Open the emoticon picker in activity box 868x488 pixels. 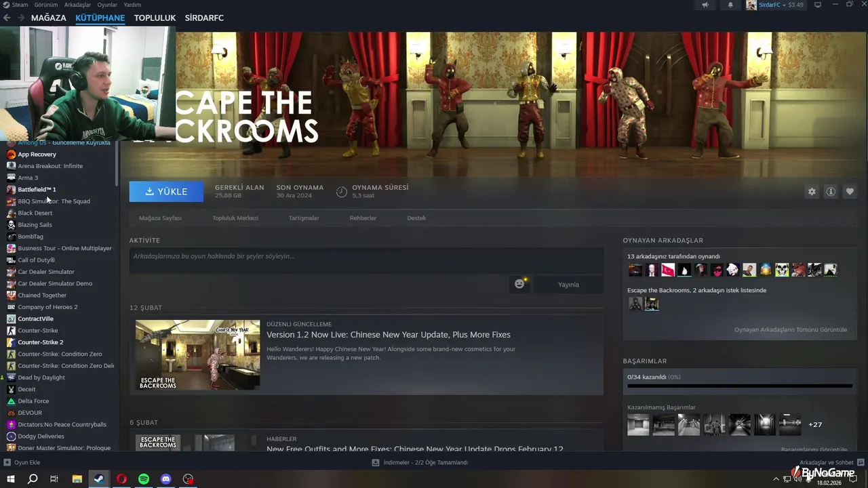519,284
